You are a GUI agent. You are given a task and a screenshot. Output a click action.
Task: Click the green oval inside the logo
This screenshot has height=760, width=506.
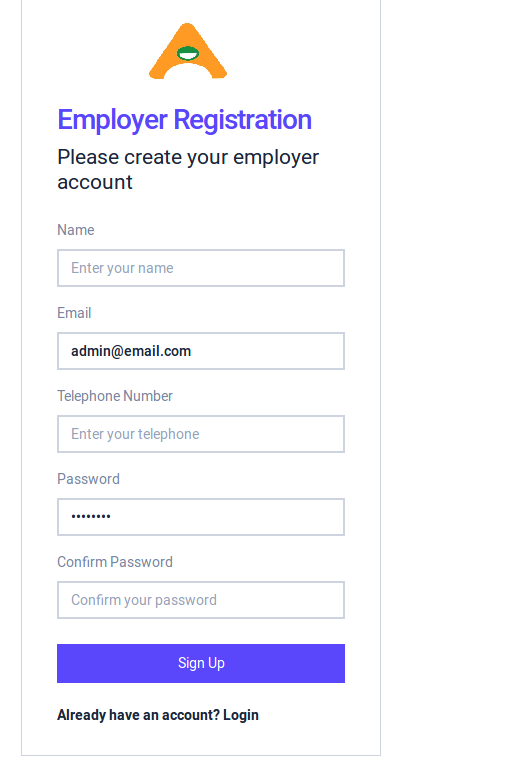188,53
